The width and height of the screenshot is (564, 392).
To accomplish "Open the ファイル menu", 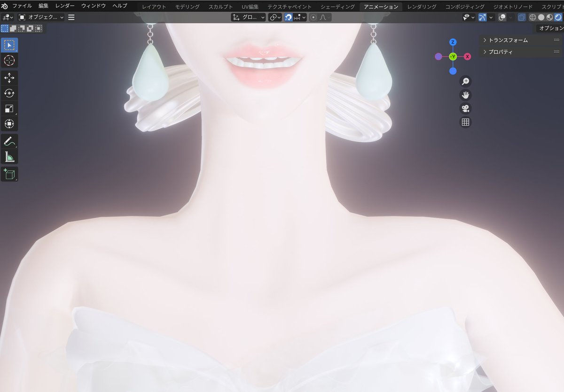I will (x=22, y=6).
